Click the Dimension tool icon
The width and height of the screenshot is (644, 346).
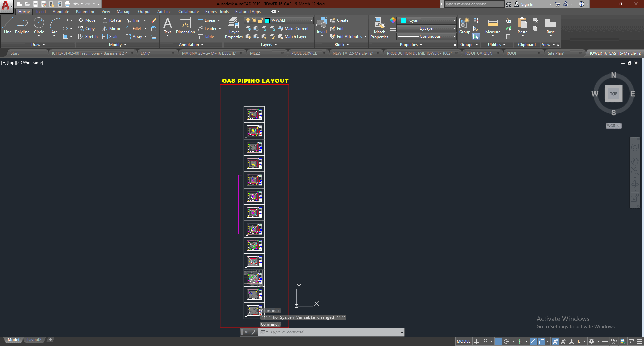pos(185,26)
